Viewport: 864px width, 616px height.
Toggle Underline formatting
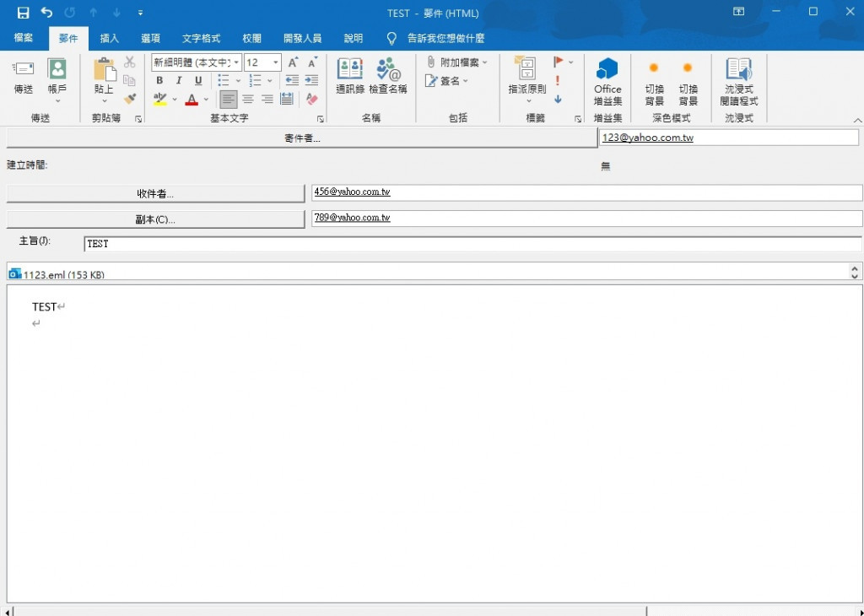(x=198, y=80)
